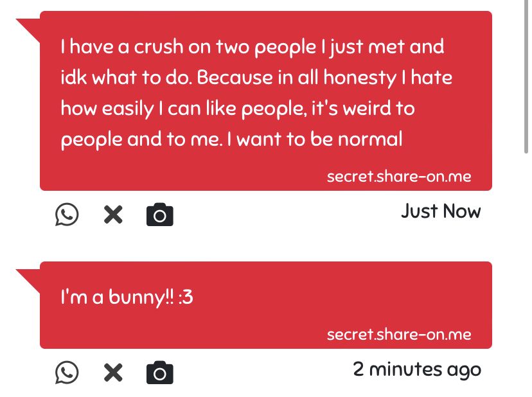Screenshot the crush message with camera icon
532x397 pixels.
tap(160, 215)
